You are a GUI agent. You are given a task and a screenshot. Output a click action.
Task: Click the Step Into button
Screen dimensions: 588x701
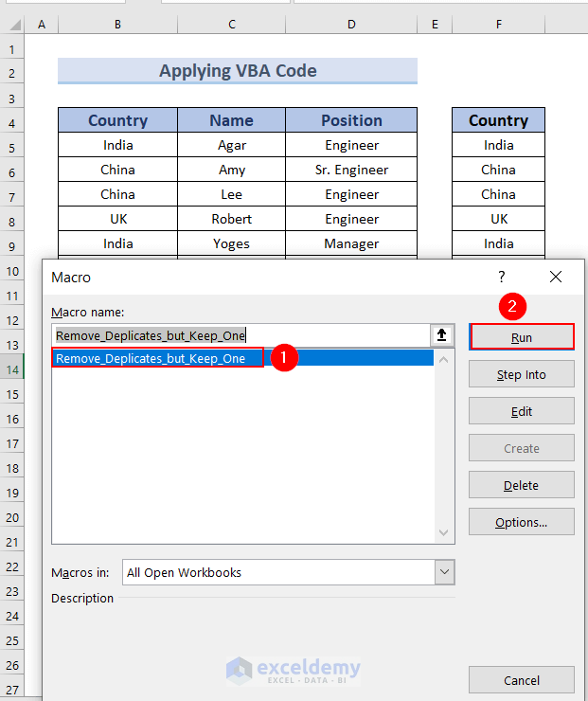[x=522, y=374]
